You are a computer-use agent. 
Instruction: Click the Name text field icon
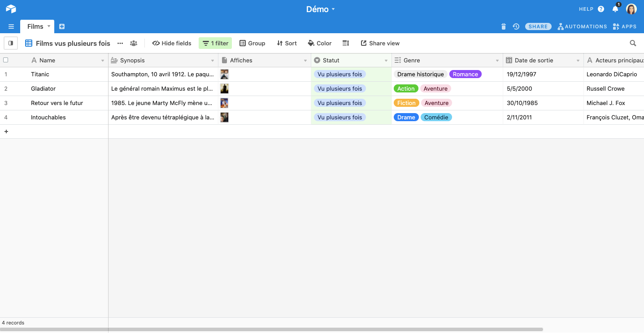(x=34, y=60)
